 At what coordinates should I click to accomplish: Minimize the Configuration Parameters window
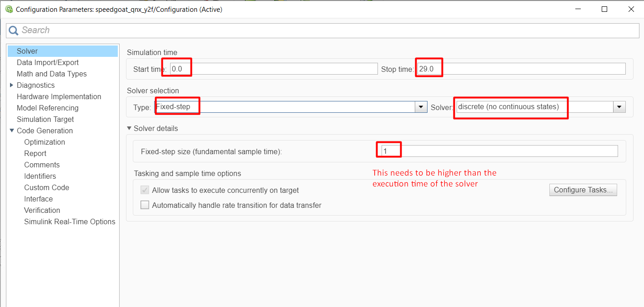[578, 9]
